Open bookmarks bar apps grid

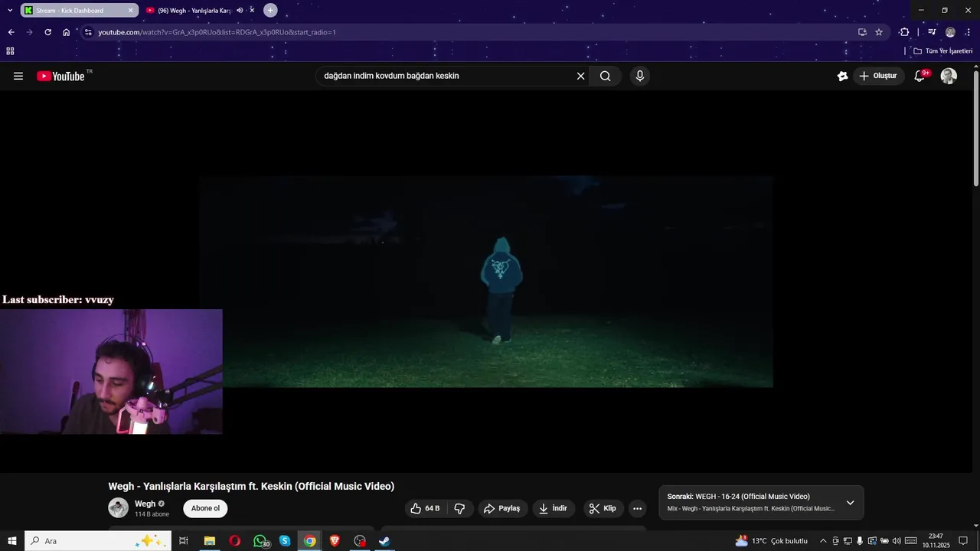(x=10, y=51)
